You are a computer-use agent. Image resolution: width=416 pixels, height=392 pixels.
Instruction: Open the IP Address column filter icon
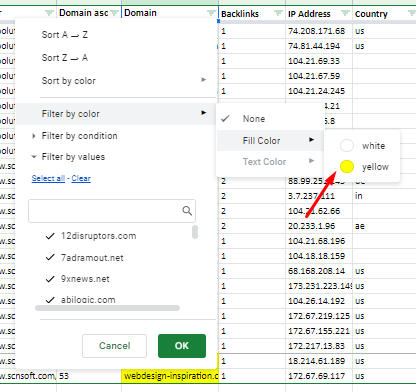pos(345,13)
